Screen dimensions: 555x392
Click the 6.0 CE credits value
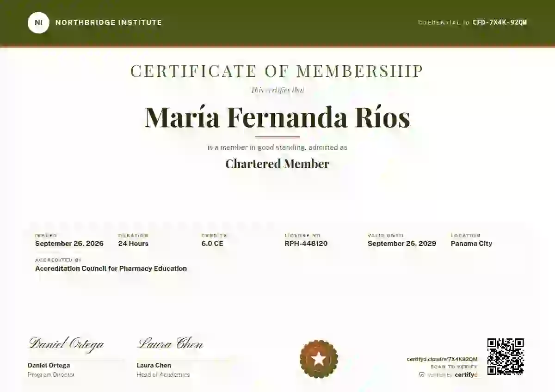point(212,244)
